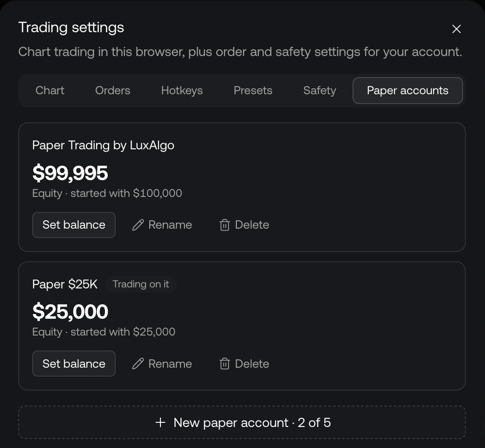The height and width of the screenshot is (448, 485).
Task: Select the Presets tab
Action: (253, 91)
